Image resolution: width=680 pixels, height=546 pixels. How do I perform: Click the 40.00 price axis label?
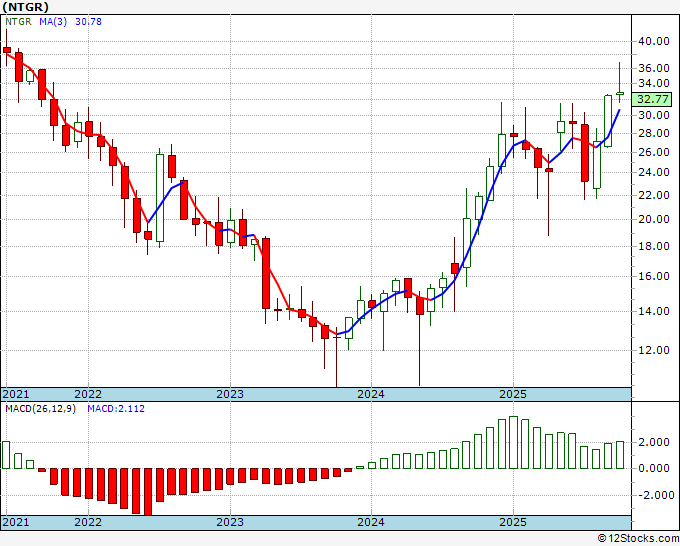653,41
